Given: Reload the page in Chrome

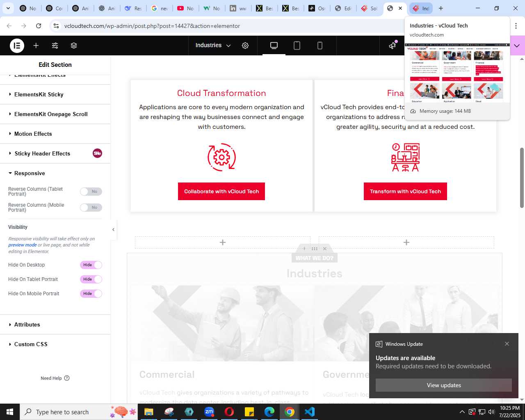Looking at the screenshot, I should 39,26.
